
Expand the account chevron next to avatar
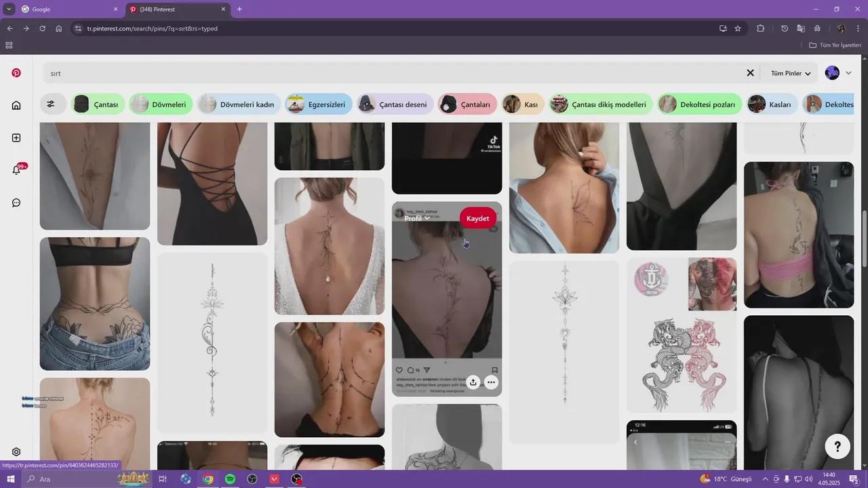(x=848, y=73)
